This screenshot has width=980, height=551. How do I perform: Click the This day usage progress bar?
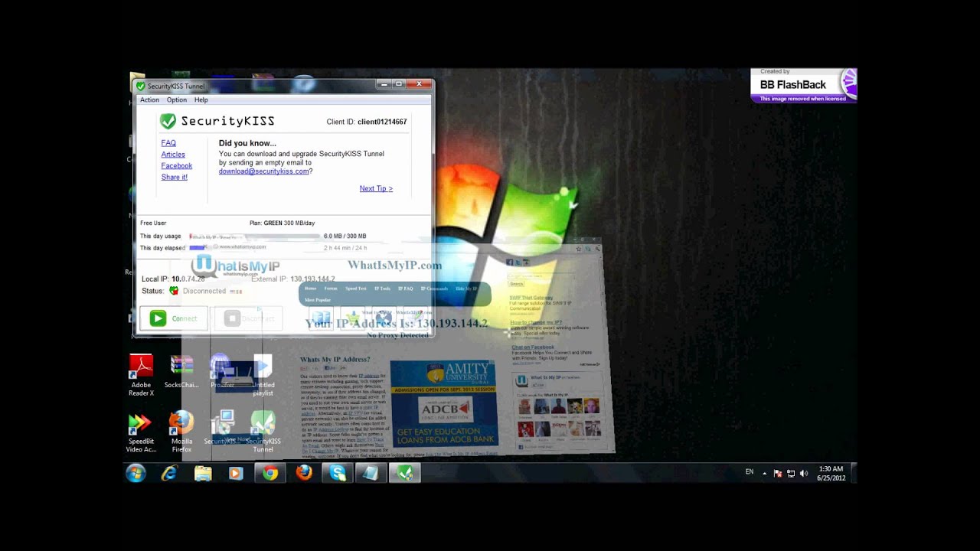click(255, 236)
